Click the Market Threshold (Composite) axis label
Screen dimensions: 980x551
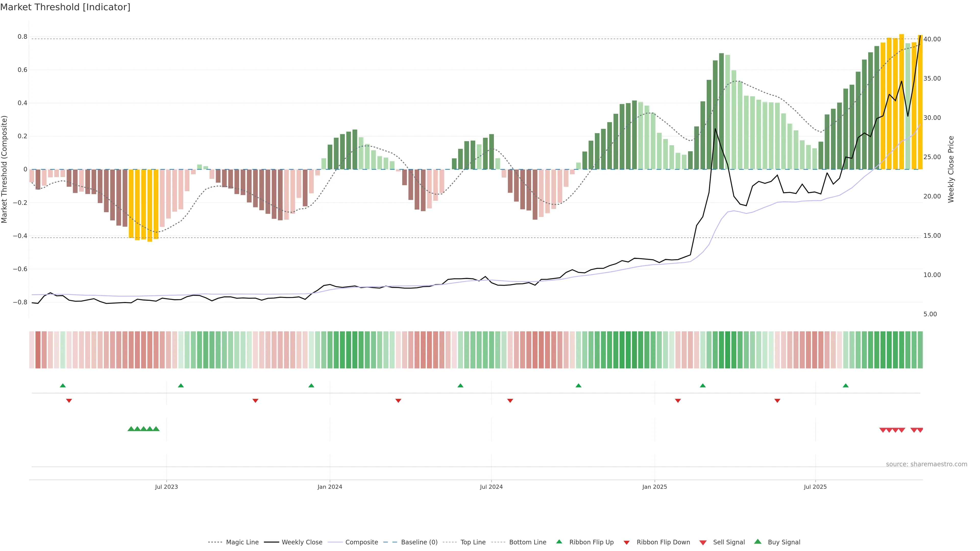(x=5, y=169)
